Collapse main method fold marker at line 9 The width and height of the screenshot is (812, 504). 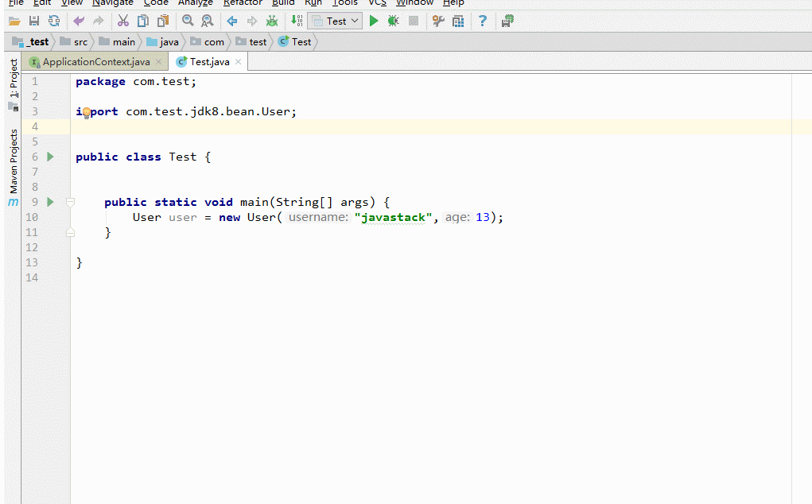tap(71, 202)
